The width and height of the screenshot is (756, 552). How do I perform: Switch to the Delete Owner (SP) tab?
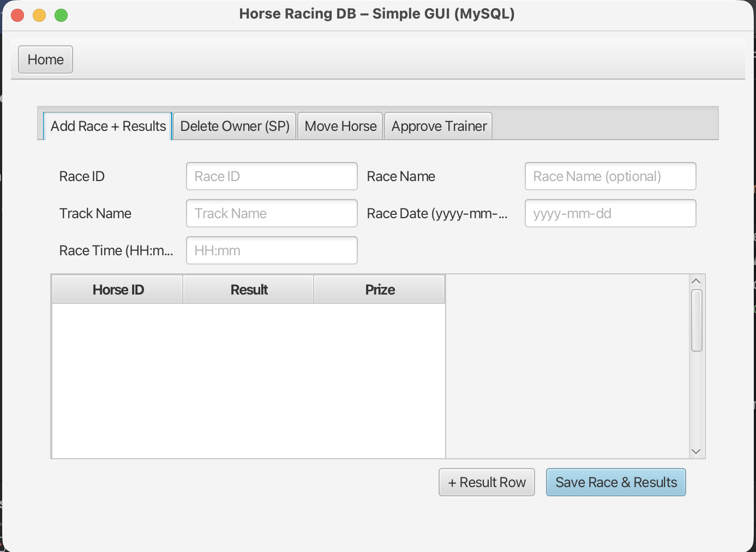234,126
